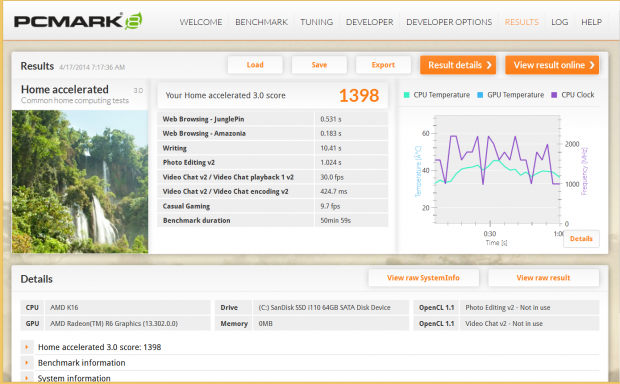Export the benchmark results

pos(383,65)
